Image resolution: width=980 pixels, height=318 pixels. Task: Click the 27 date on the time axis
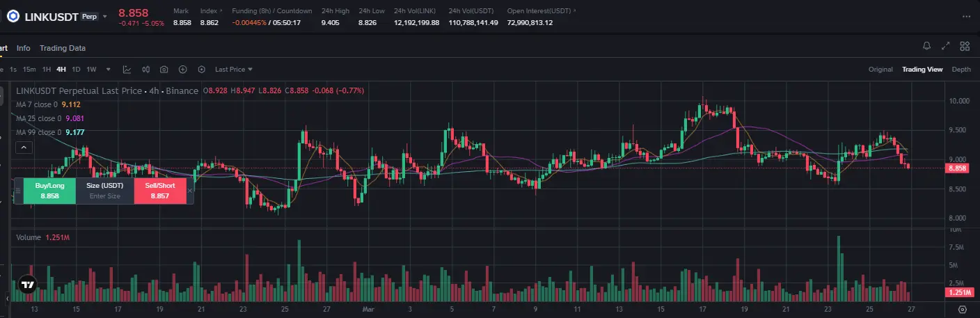(911, 308)
